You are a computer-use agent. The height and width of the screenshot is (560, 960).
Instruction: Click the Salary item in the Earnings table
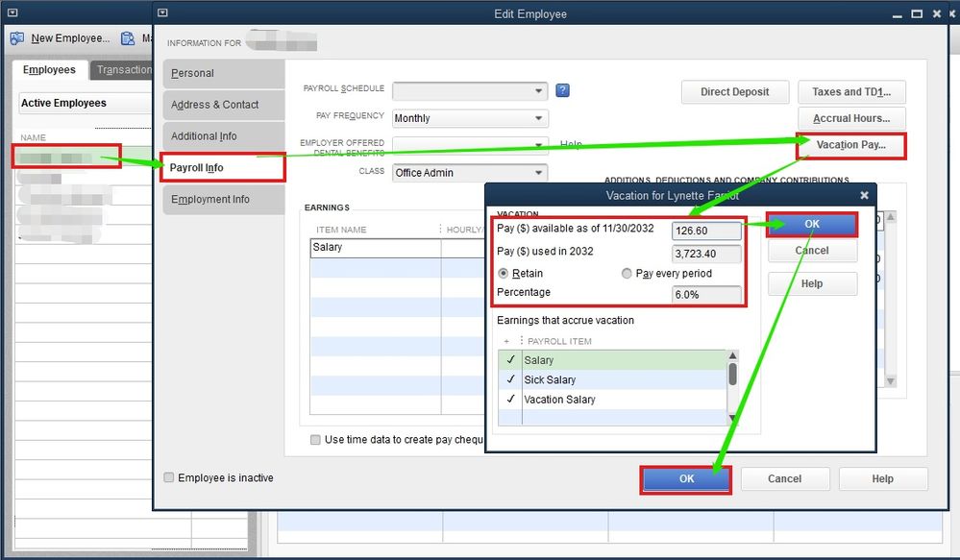376,247
